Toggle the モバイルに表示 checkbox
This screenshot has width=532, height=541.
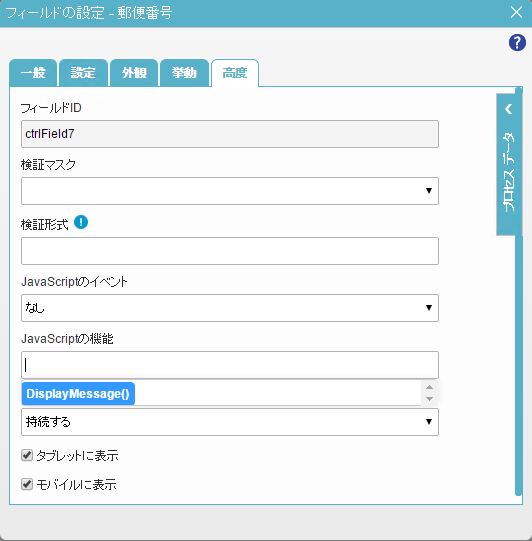27,484
